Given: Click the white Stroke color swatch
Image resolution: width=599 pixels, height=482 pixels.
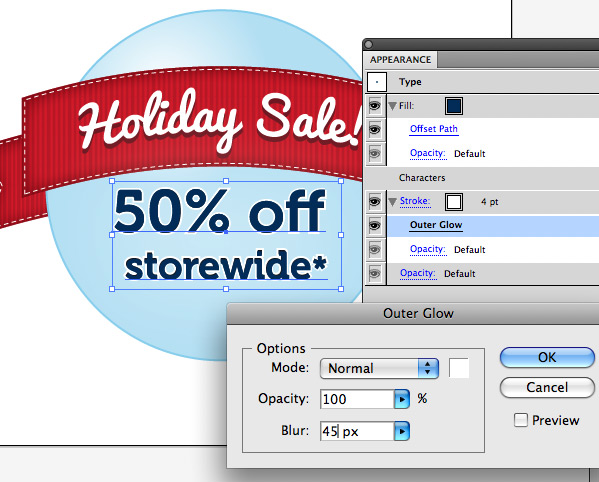Looking at the screenshot, I should [x=454, y=202].
